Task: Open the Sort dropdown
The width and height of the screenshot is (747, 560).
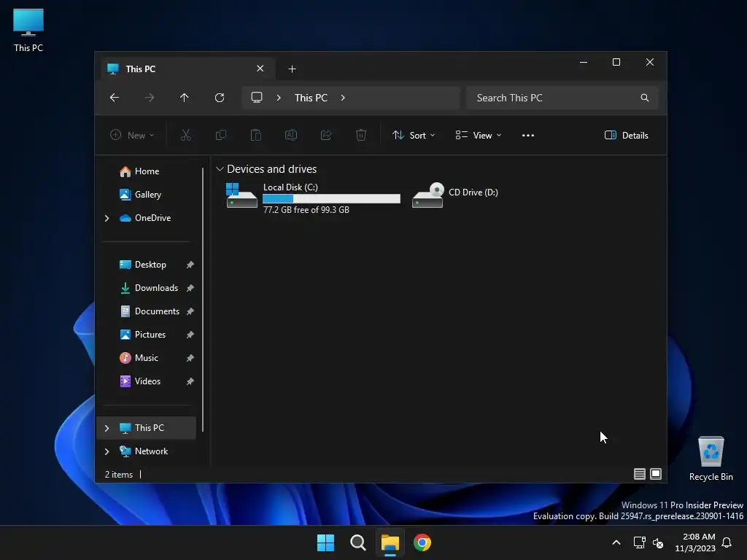Action: pyautogui.click(x=414, y=135)
